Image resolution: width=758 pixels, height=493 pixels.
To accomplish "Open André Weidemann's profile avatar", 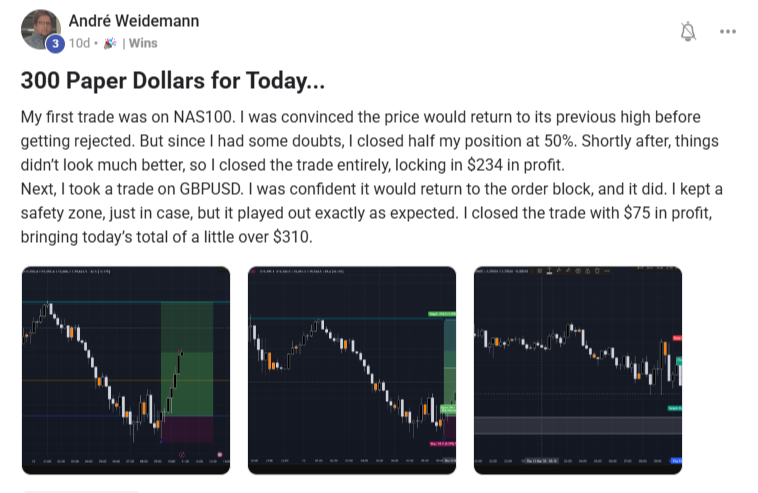I will click(x=40, y=28).
